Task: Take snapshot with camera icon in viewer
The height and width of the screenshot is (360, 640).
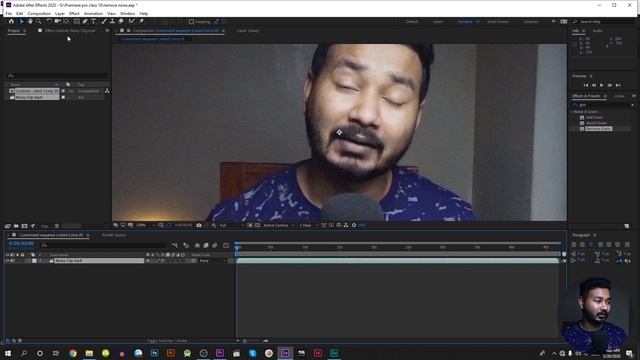Action: (199, 225)
